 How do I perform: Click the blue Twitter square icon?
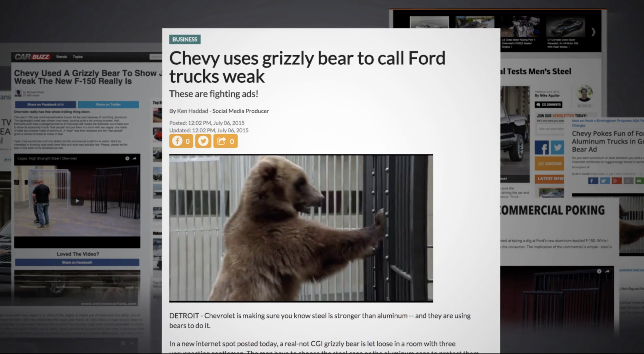point(557,148)
